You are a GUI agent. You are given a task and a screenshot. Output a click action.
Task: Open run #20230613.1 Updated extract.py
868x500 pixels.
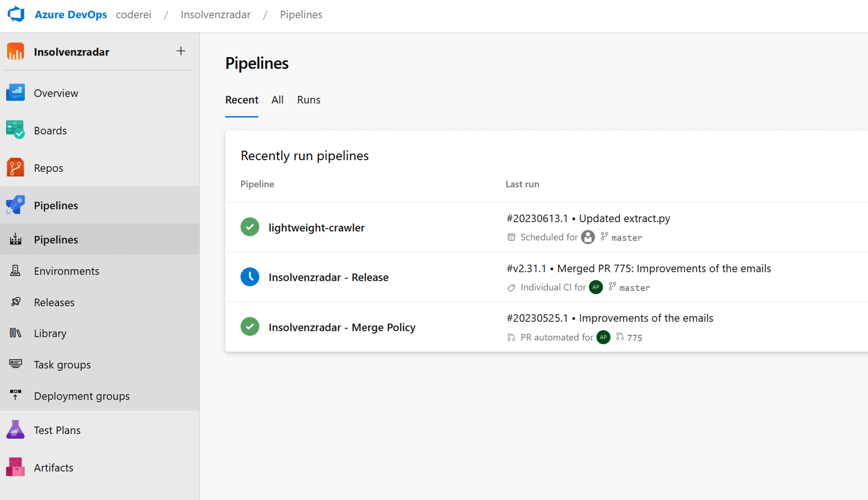click(x=588, y=219)
